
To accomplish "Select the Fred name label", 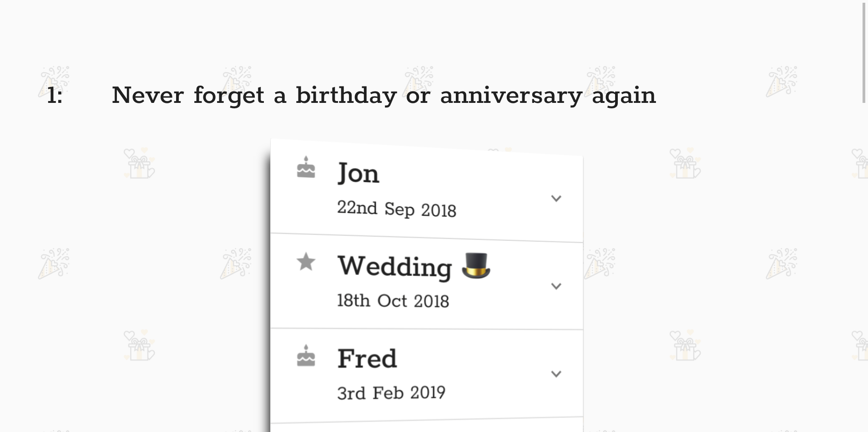I will coord(367,359).
